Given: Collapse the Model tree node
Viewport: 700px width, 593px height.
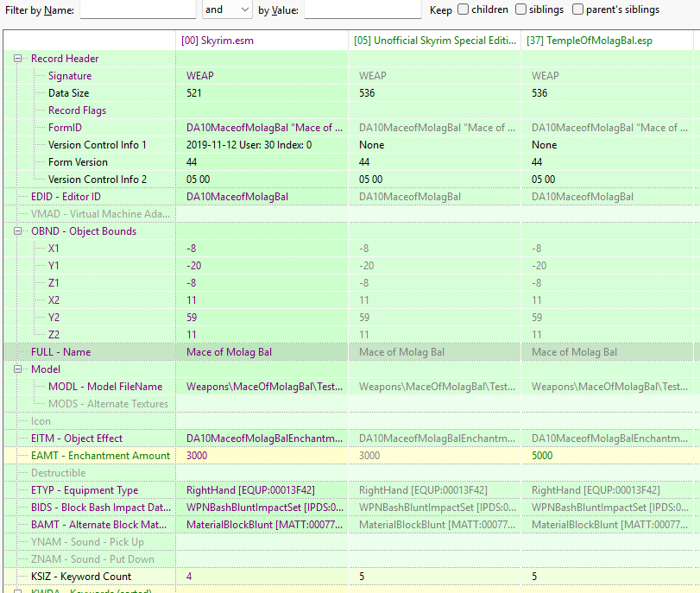Looking at the screenshot, I should 17,369.
